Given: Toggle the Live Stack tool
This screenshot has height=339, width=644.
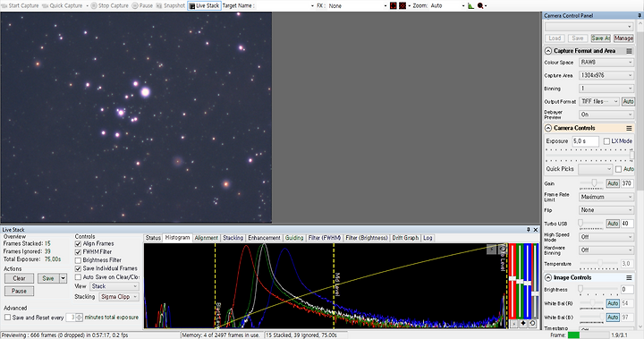Looking at the screenshot, I should 204,5.
